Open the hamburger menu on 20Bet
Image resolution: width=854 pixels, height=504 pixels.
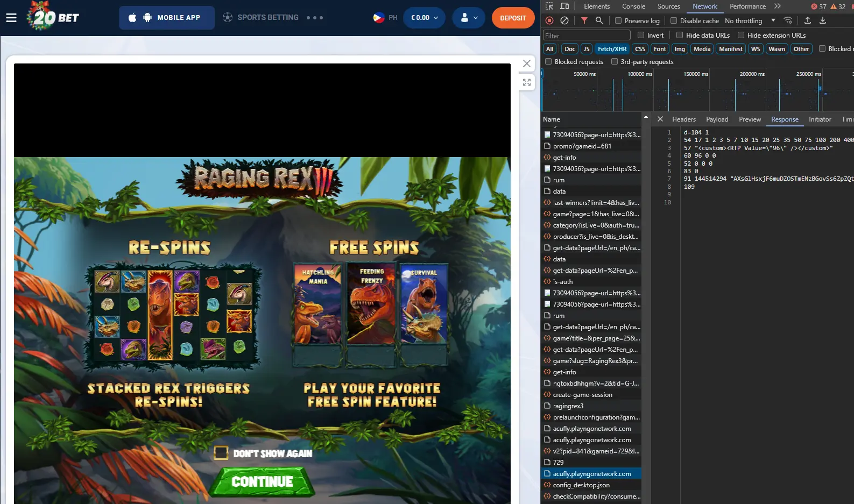pos(11,18)
